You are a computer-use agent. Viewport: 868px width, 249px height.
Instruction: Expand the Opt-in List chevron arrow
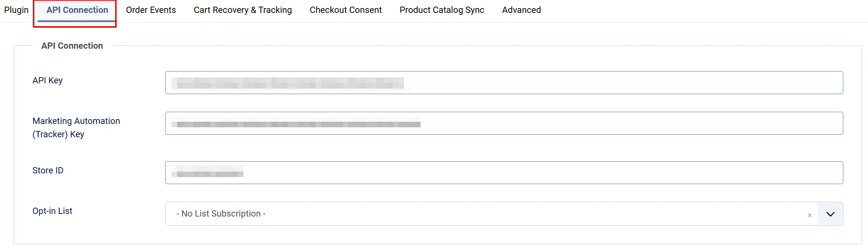(830, 214)
